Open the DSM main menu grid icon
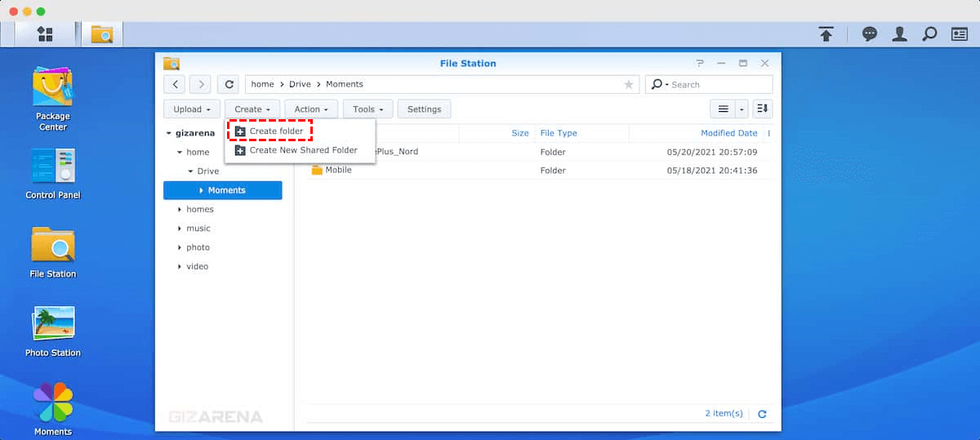The image size is (980, 440). point(45,34)
